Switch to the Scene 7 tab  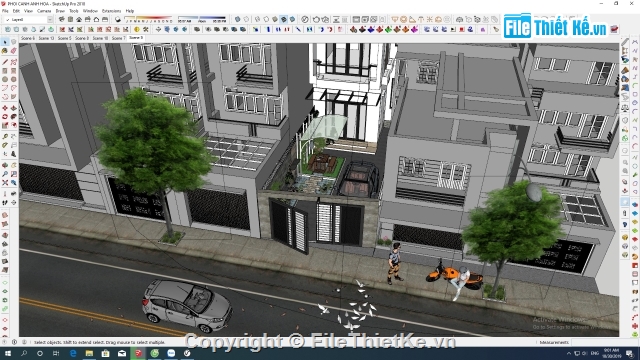[x=118, y=38]
